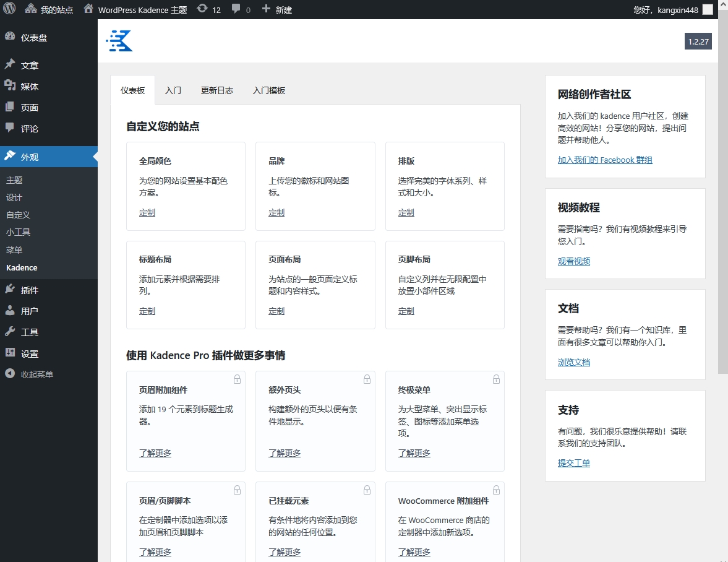
Task: Click 了解更多 under 终极菜单
Action: coord(414,453)
